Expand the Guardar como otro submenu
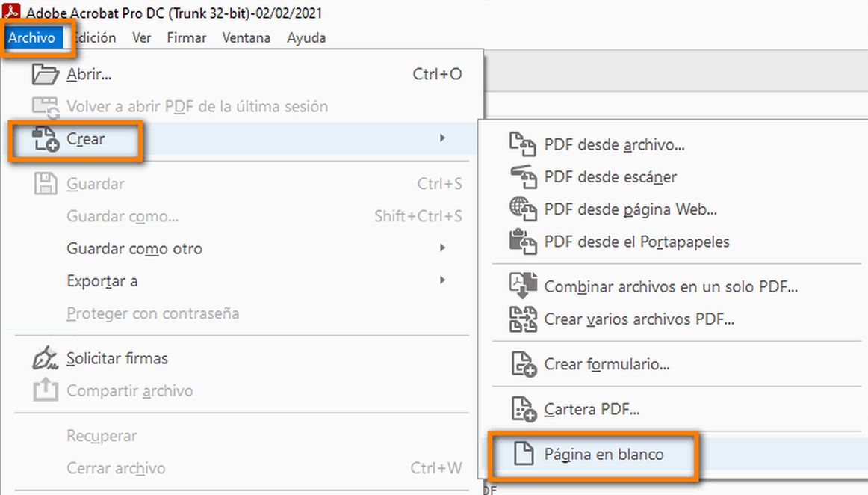This screenshot has width=868, height=495. 442,248
